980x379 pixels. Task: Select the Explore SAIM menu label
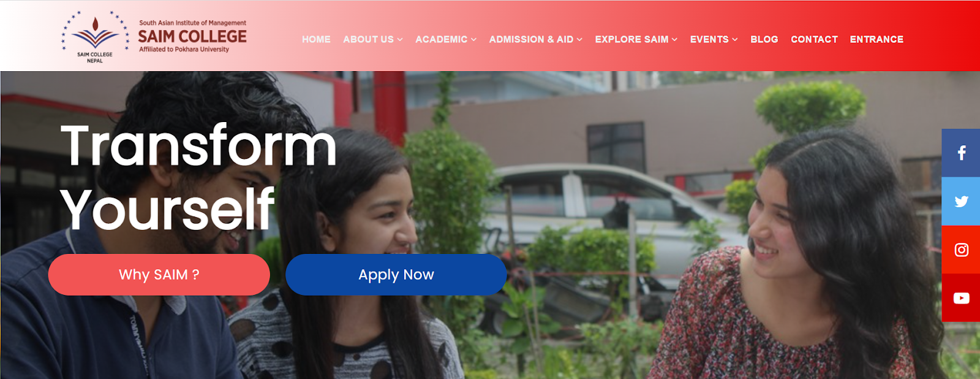tap(631, 39)
